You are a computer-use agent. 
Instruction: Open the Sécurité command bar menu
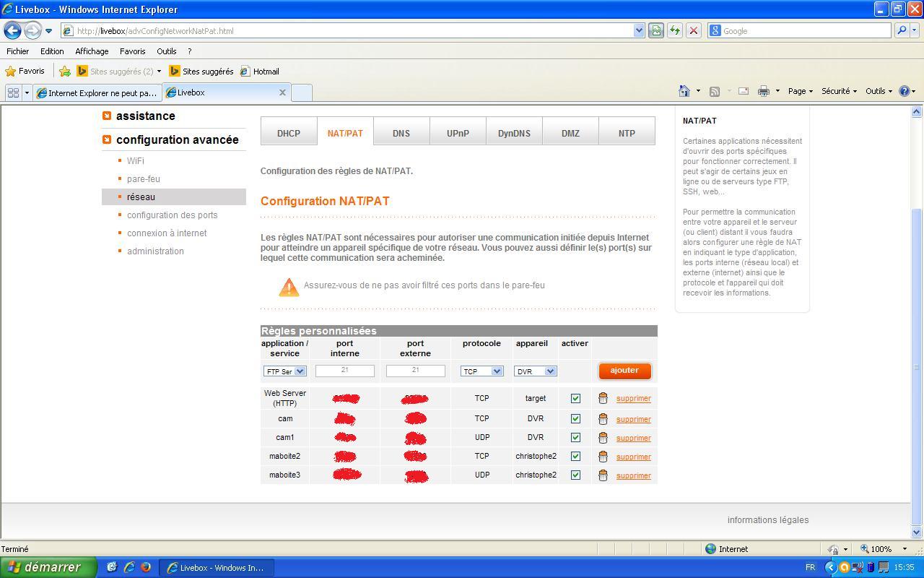click(839, 91)
